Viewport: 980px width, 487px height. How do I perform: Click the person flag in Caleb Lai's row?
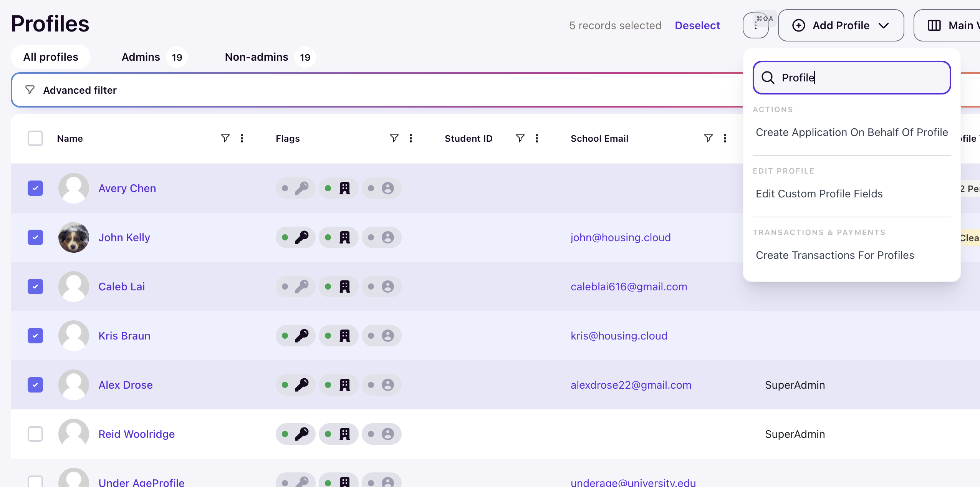[382, 287]
